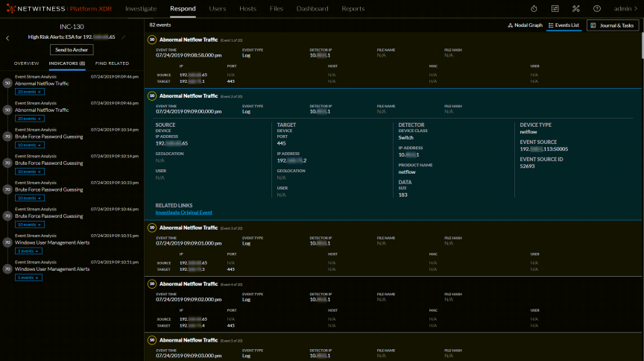Click the INC-130 incident title
Viewport: 644px width, 361px height.
pyautogui.click(x=72, y=27)
